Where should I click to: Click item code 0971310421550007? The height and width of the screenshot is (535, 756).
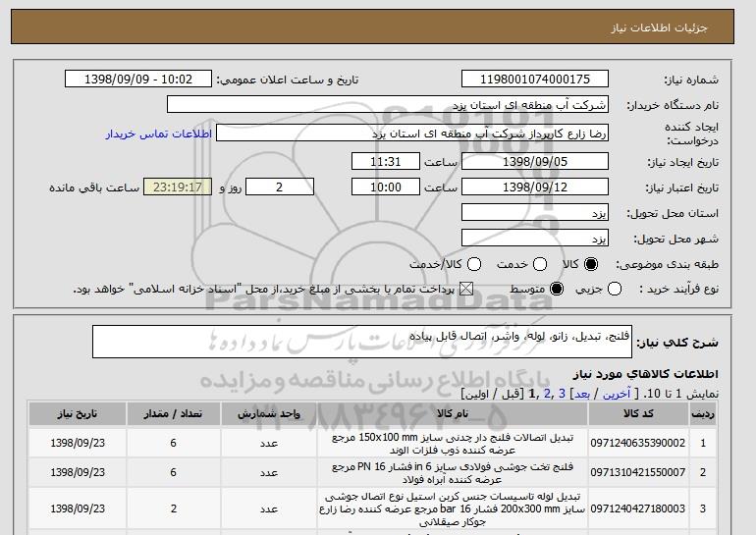[x=638, y=472]
